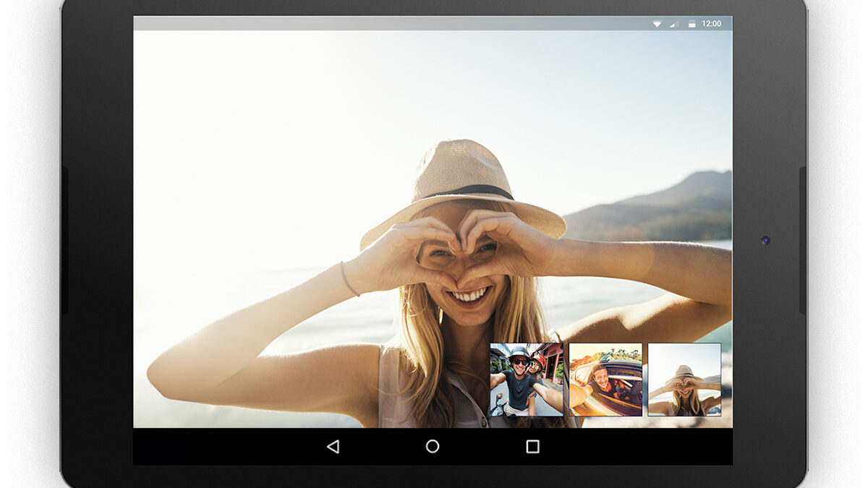Screen dimensions: 868x488
Task: Open the biker selfie thumbnail
Action: tap(527, 380)
